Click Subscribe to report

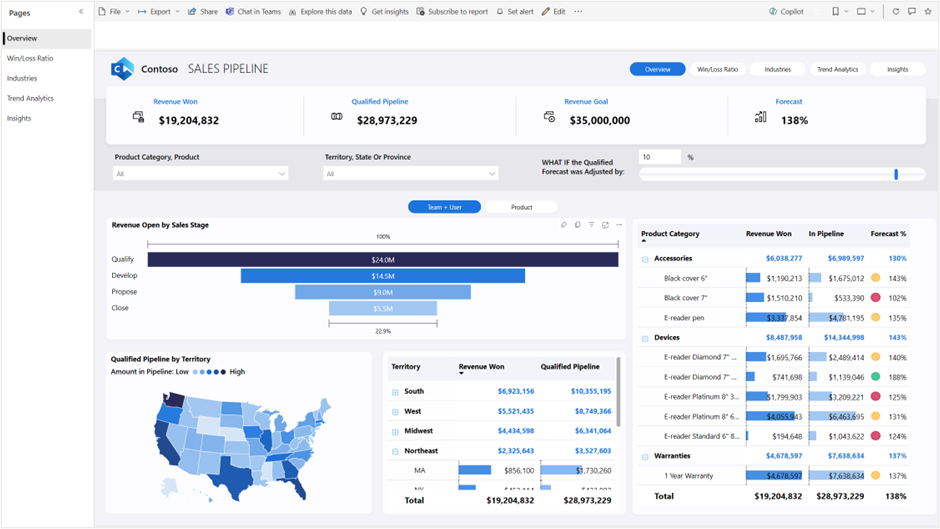point(452,11)
